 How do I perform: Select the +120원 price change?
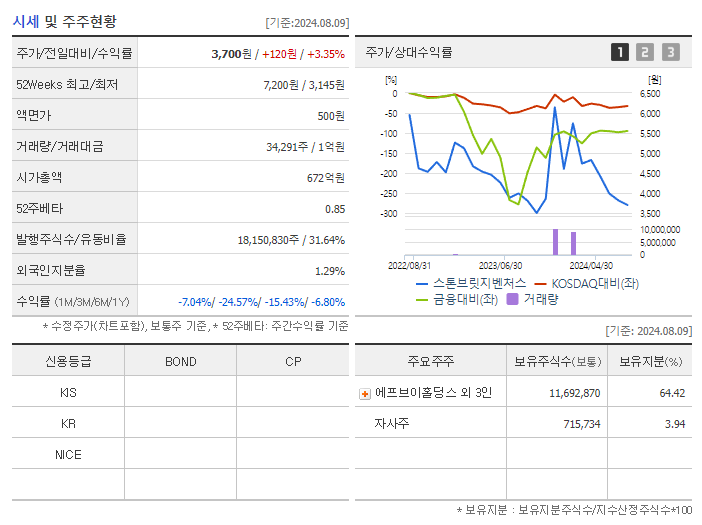pos(279,54)
